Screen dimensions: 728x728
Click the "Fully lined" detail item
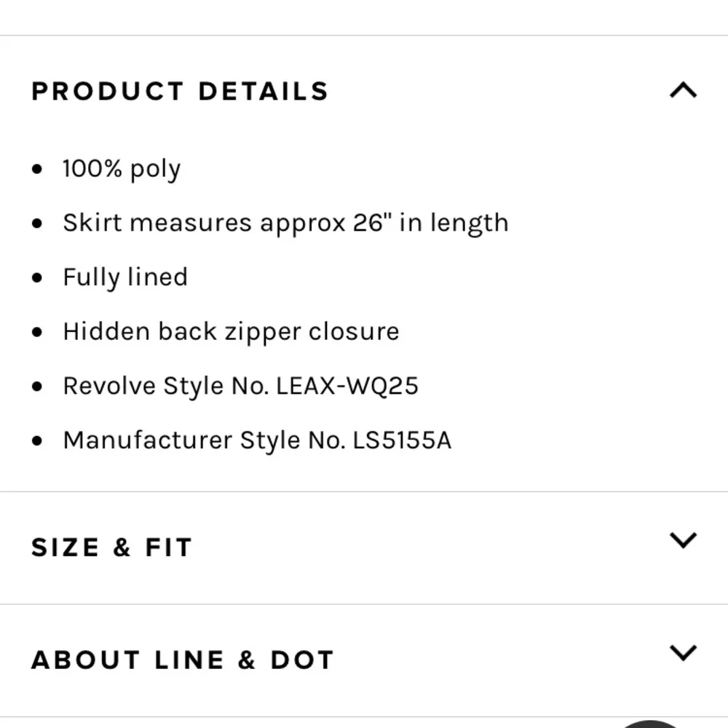pos(125,277)
